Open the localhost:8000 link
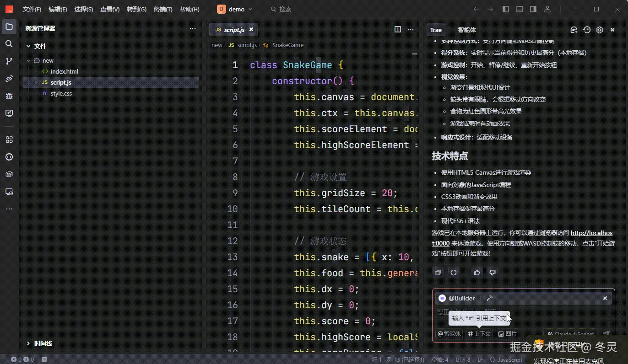This screenshot has height=364, width=628. [523, 238]
